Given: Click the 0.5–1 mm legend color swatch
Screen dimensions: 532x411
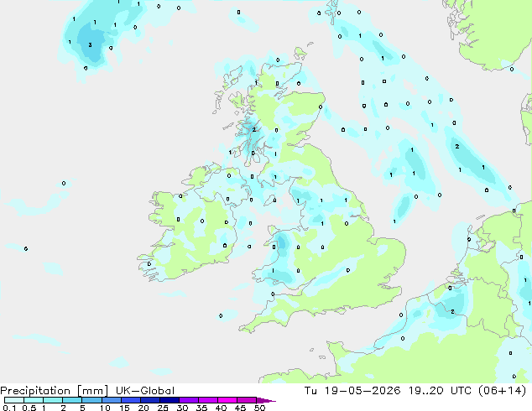Looking at the screenshot, I should click(34, 400).
